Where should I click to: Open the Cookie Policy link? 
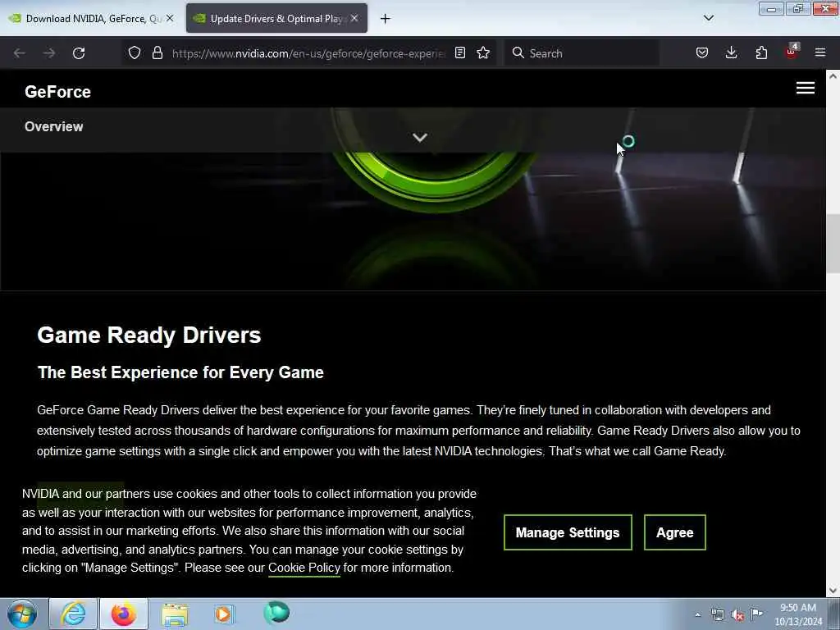[x=304, y=568]
